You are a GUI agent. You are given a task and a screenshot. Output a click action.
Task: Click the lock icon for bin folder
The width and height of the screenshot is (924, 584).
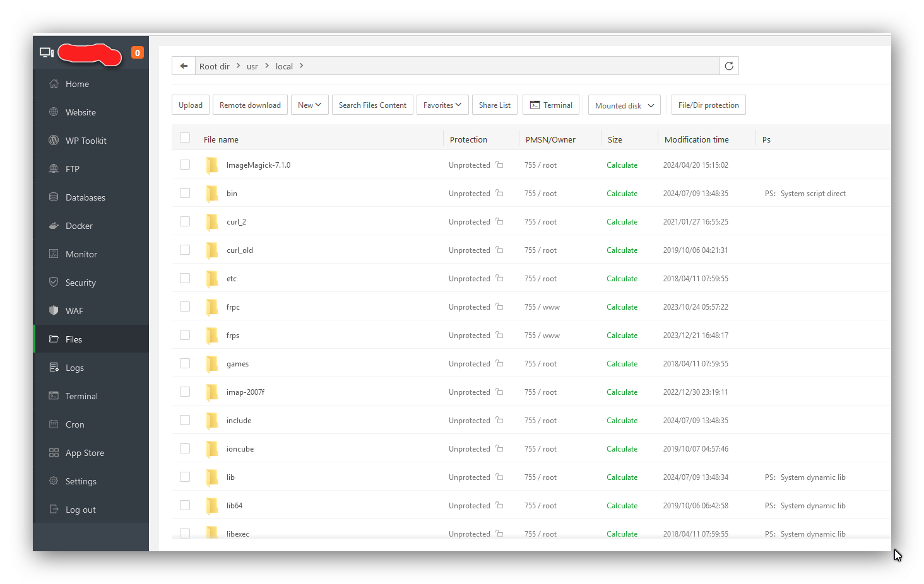pyautogui.click(x=499, y=193)
